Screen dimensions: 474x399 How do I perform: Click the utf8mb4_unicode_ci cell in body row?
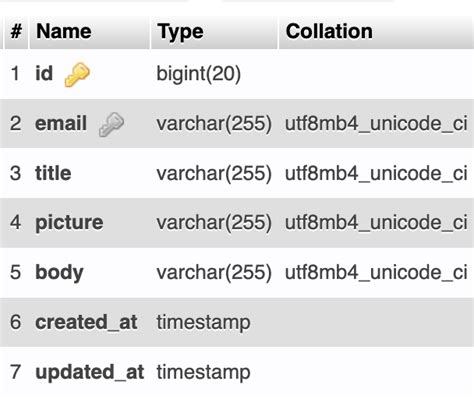tap(376, 273)
